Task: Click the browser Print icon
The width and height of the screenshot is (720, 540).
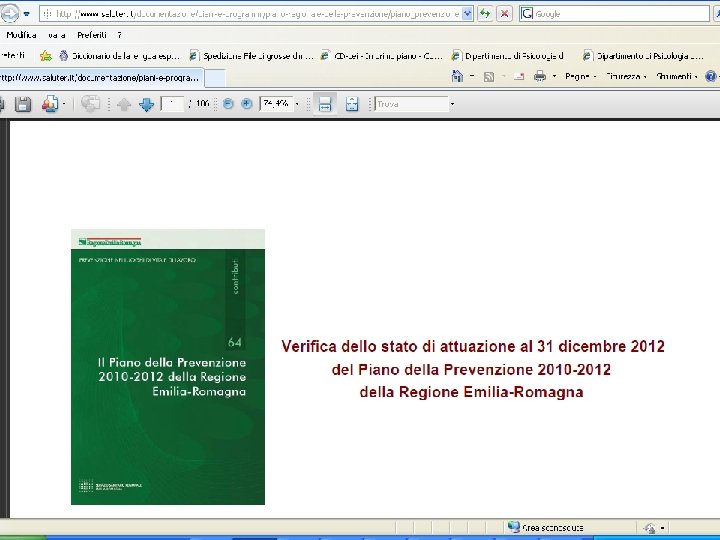Action: point(540,76)
